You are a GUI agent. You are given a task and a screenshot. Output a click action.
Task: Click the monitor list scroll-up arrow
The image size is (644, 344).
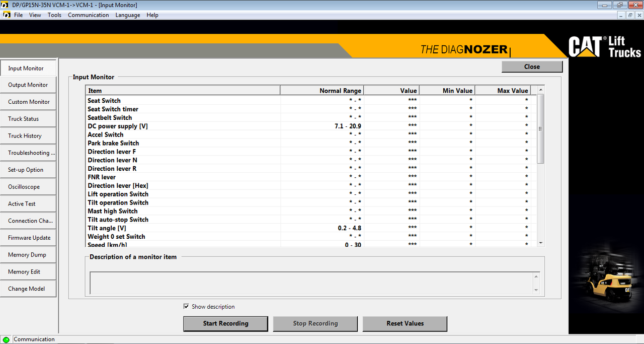click(x=541, y=90)
